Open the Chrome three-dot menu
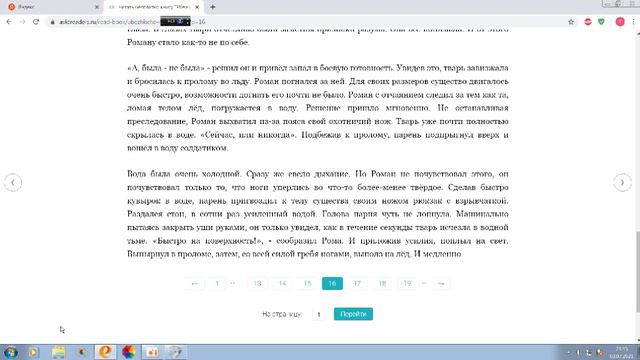The width and height of the screenshot is (640, 360). pyautogui.click(x=633, y=22)
